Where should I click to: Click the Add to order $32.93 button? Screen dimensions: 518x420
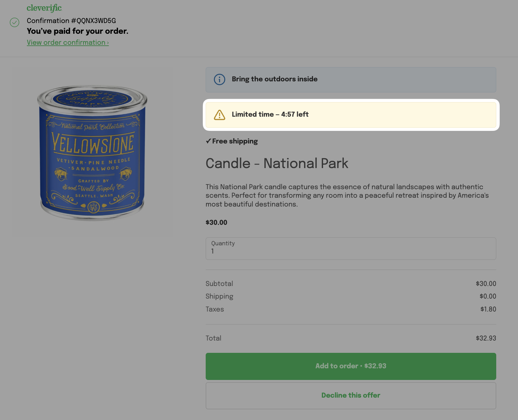coord(351,366)
